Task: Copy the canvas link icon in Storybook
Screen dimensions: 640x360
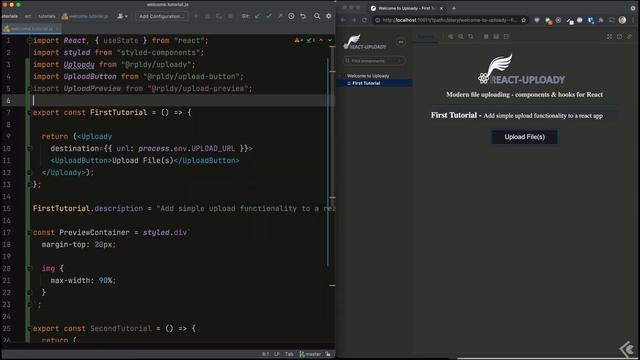Action: click(630, 37)
